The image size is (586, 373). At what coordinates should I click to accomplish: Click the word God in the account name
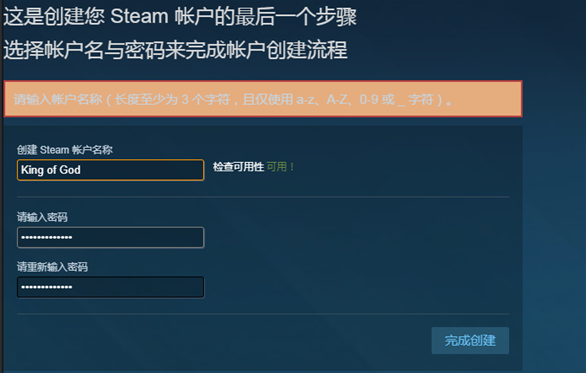click(70, 170)
